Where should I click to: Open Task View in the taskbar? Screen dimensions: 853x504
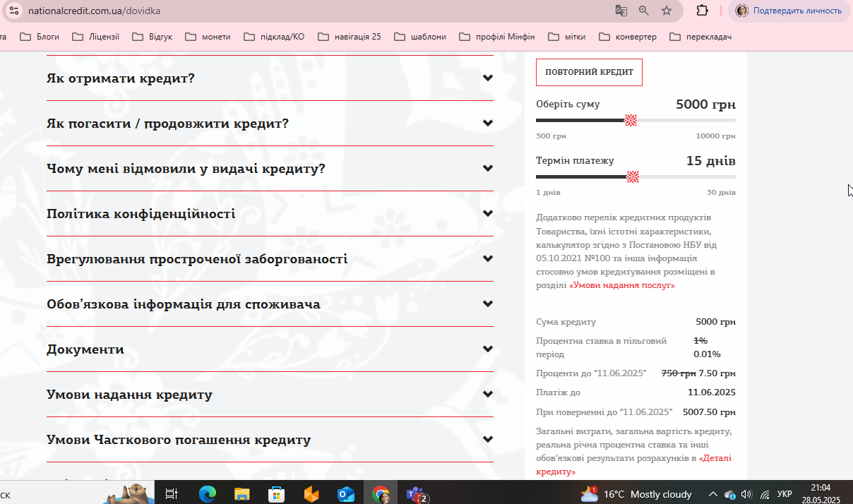coord(171,494)
